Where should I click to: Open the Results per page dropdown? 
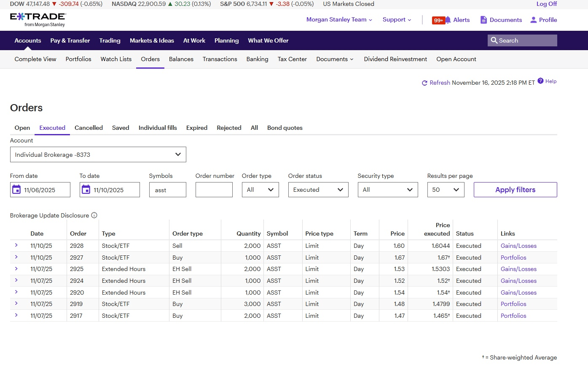point(446,190)
